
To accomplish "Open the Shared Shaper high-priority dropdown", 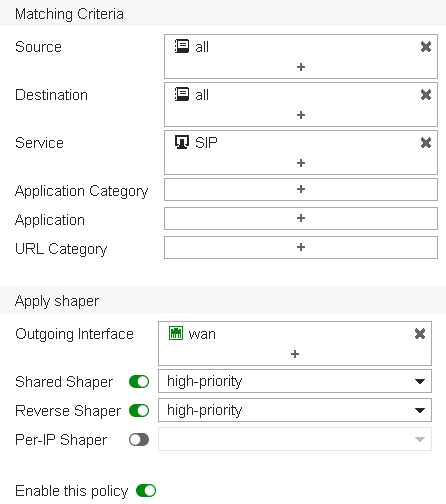I will [x=295, y=381].
